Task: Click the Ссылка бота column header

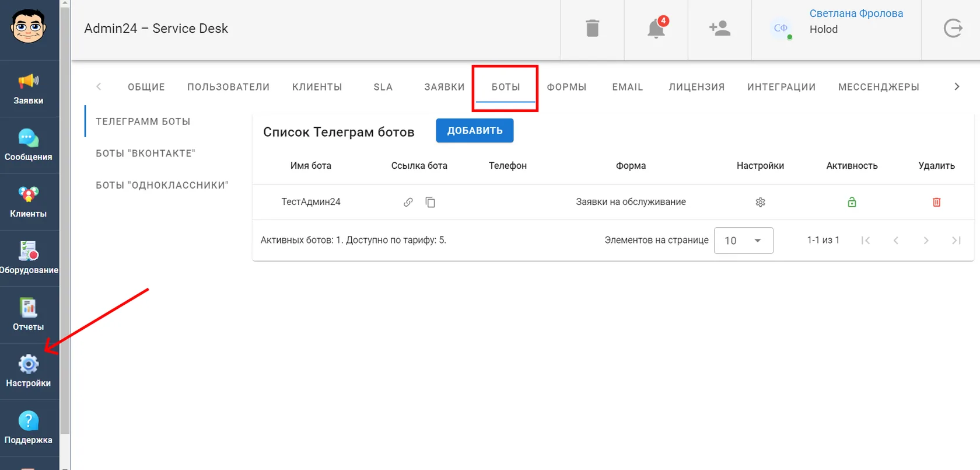Action: pyautogui.click(x=419, y=166)
